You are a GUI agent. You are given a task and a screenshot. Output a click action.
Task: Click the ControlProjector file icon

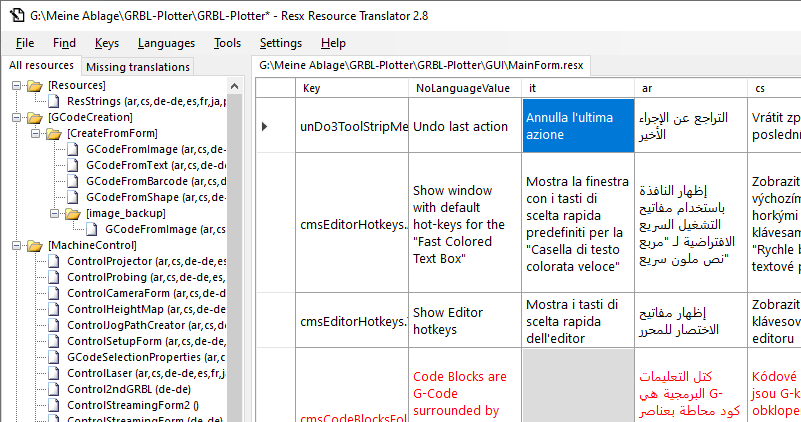(x=55, y=261)
